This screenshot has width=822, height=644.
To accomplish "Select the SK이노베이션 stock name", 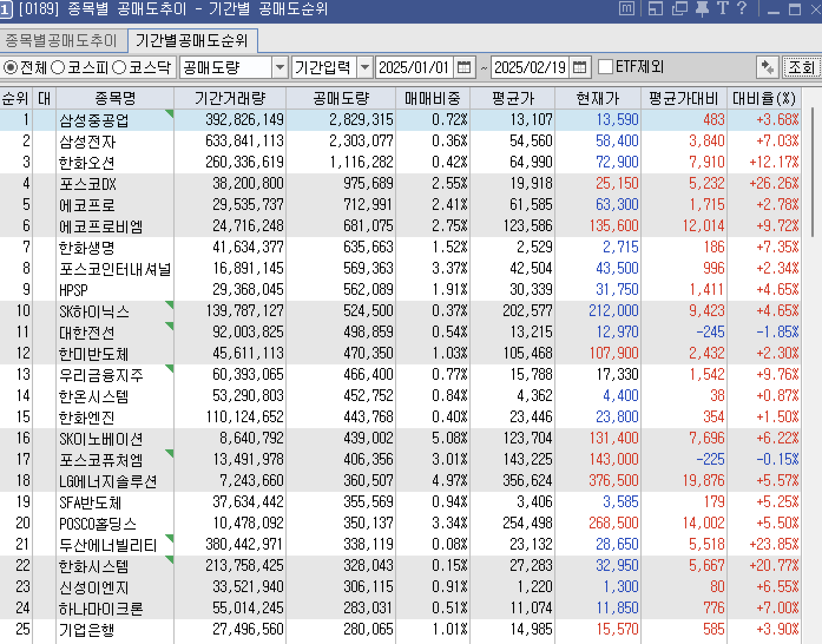I will [101, 439].
